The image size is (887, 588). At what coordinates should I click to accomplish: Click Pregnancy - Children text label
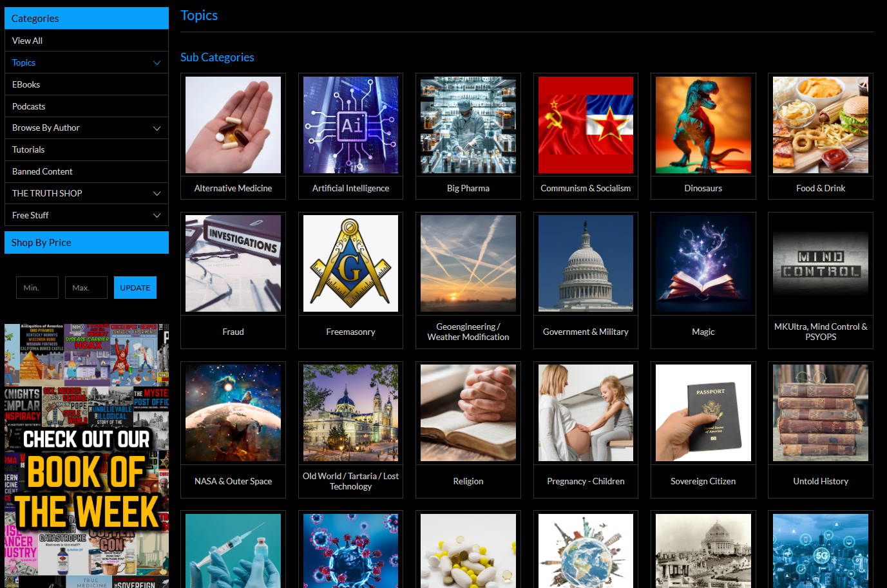[586, 481]
